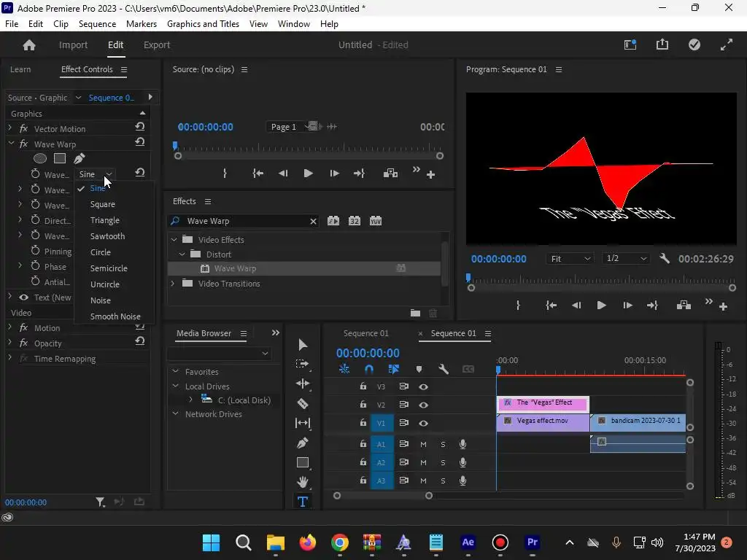
Task: Click the Source monitor playhead
Action: coord(175,145)
